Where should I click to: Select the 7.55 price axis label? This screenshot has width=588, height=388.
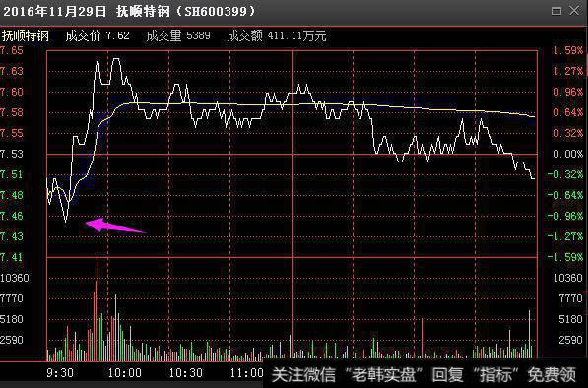click(12, 133)
